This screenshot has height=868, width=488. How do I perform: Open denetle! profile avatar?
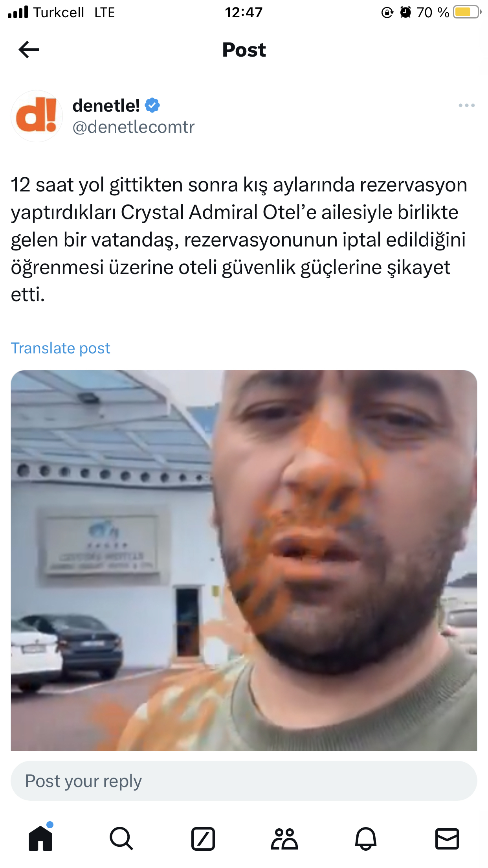click(37, 116)
